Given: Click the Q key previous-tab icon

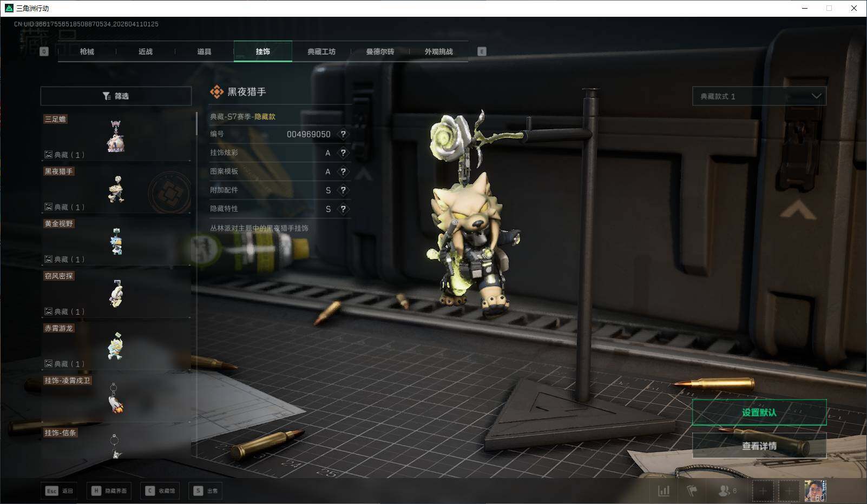Looking at the screenshot, I should pos(44,51).
